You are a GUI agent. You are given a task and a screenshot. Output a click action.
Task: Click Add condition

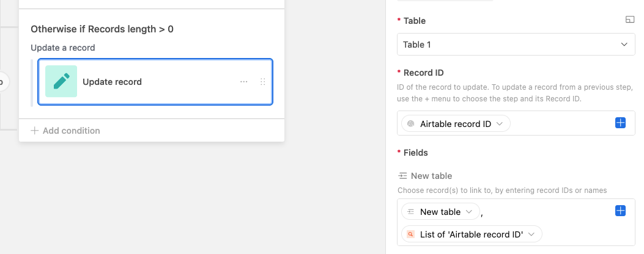click(65, 131)
